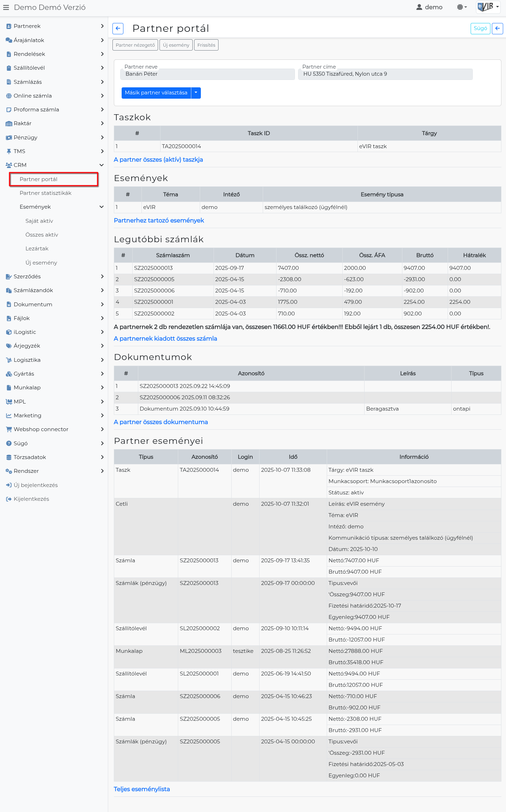Viewport: 506px width, 812px height.
Task: Click the Új esemény toolbar button
Action: click(x=176, y=45)
